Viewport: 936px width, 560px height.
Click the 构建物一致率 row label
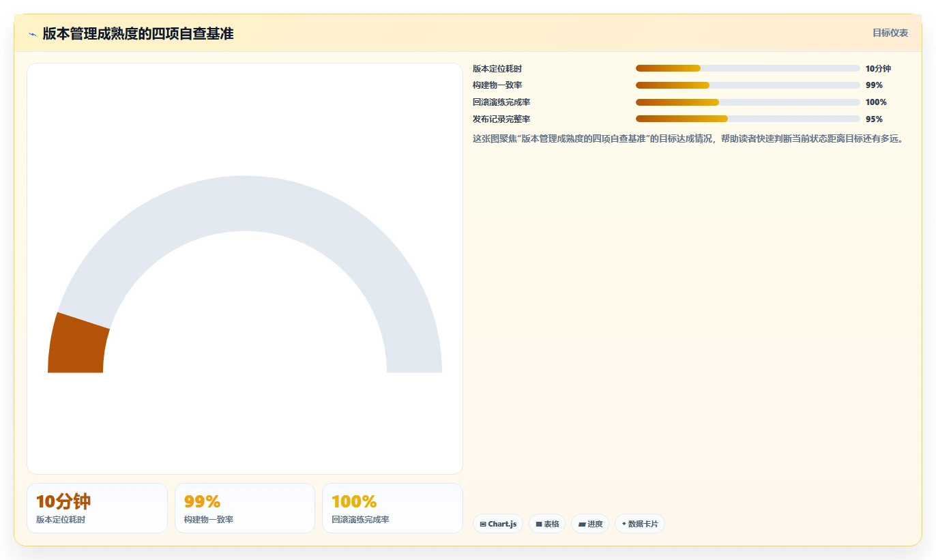pos(497,85)
